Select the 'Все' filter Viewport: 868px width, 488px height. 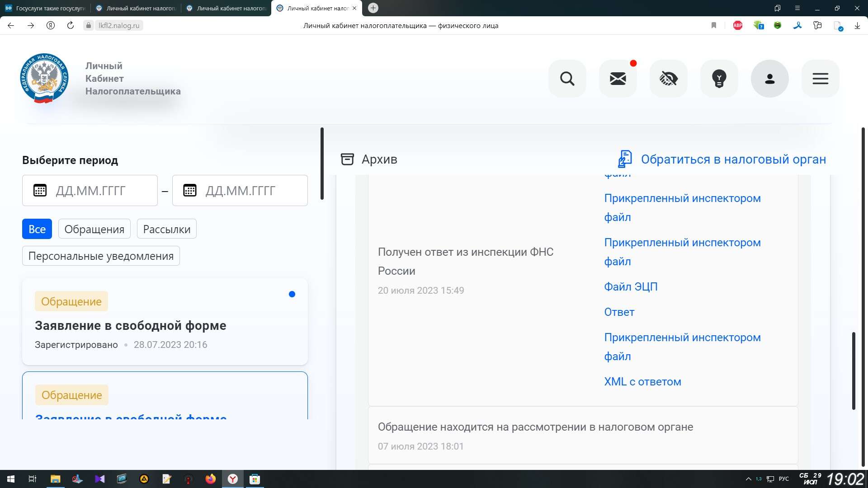point(37,229)
